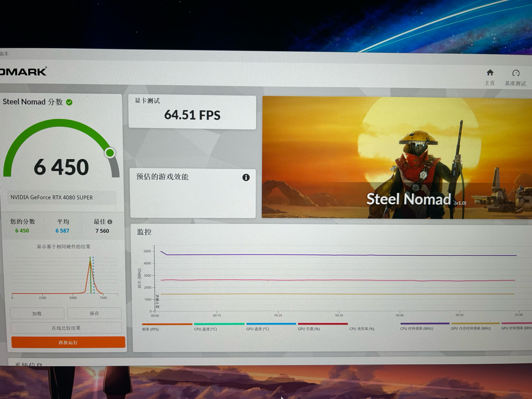532x399 pixels.
Task: Click the info icon beside 预估的游戏效能
Action: pyautogui.click(x=246, y=177)
